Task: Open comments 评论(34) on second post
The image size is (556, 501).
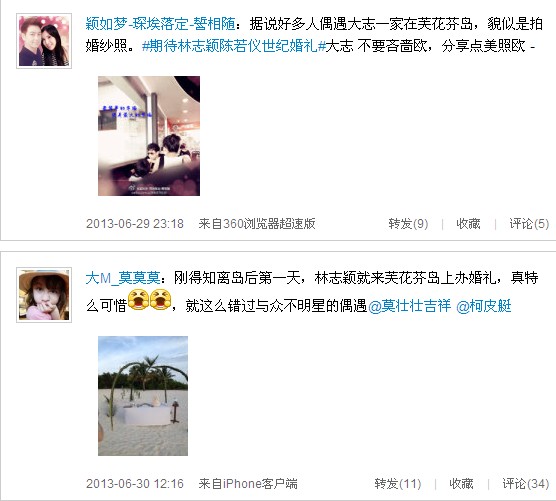Action: coord(526,484)
